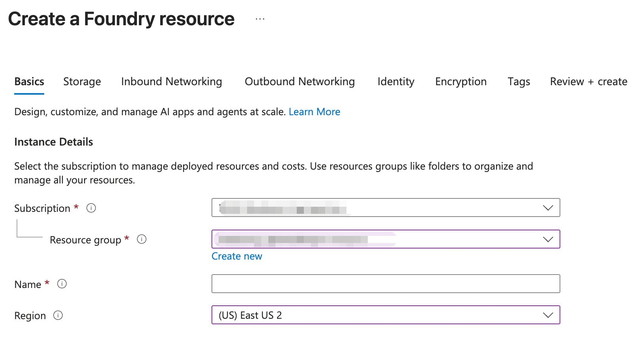Switch to the Tags tab
This screenshot has height=344, width=644.
(519, 81)
